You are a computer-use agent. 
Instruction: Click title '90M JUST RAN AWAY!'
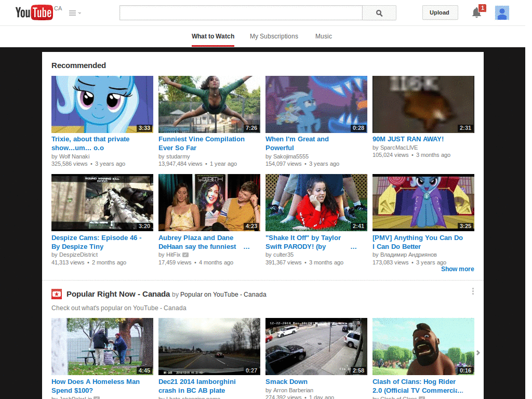click(x=408, y=139)
